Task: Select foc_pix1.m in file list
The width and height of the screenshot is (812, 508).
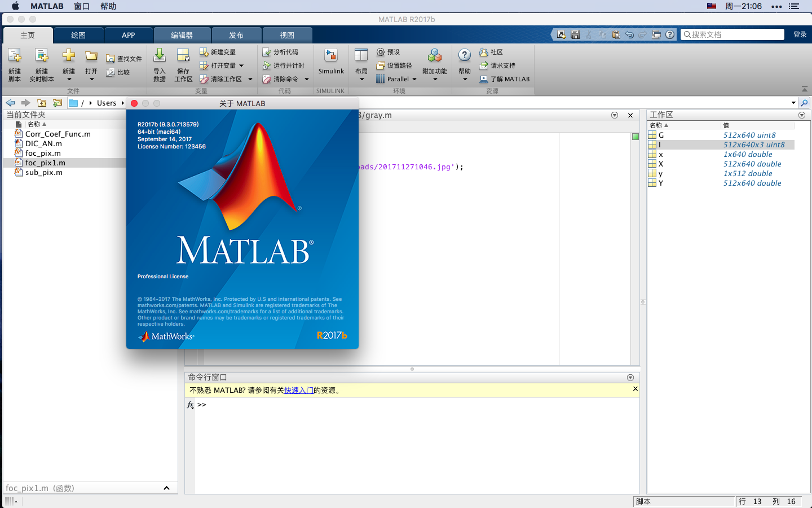Action: point(45,163)
